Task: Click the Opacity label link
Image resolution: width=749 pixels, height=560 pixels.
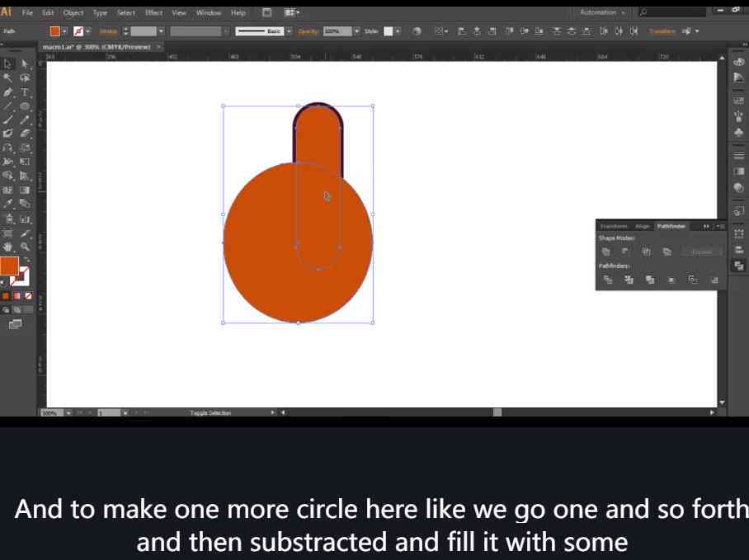Action: point(309,31)
